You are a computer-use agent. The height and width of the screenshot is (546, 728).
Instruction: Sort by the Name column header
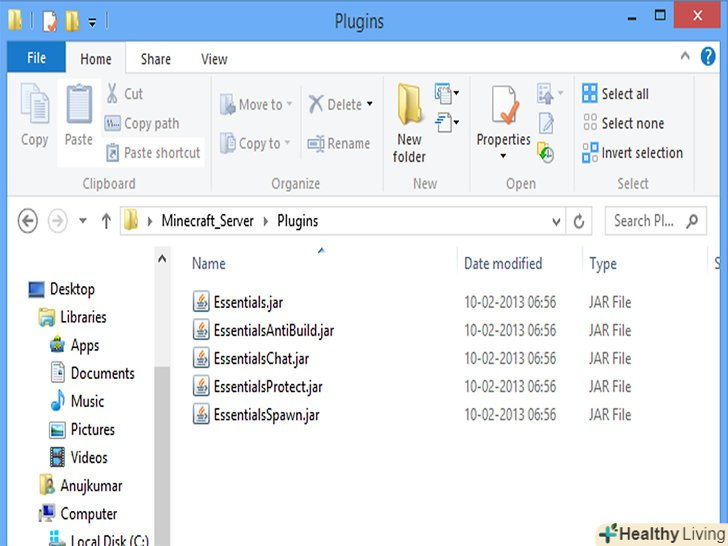pyautogui.click(x=209, y=263)
